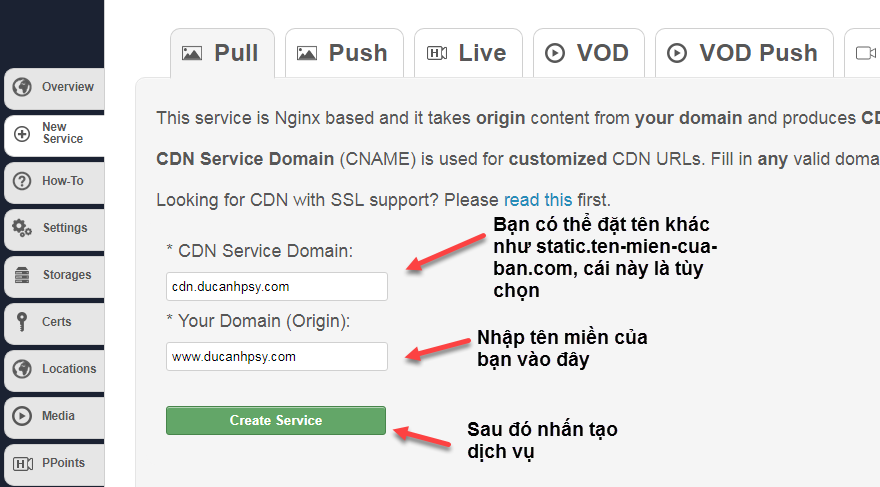Switch to the Pull tab
The width and height of the screenshot is (880, 487).
(x=222, y=53)
